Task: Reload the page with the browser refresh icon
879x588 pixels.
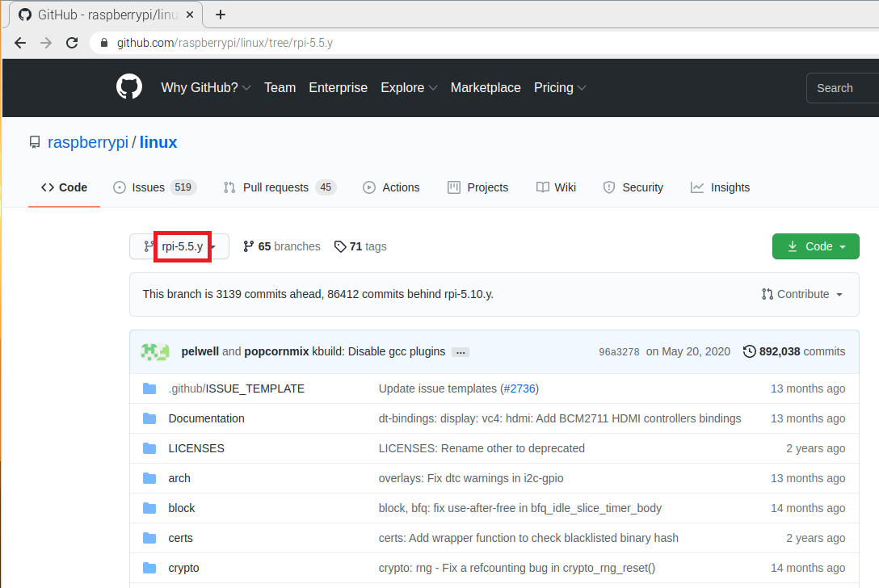Action: tap(72, 43)
